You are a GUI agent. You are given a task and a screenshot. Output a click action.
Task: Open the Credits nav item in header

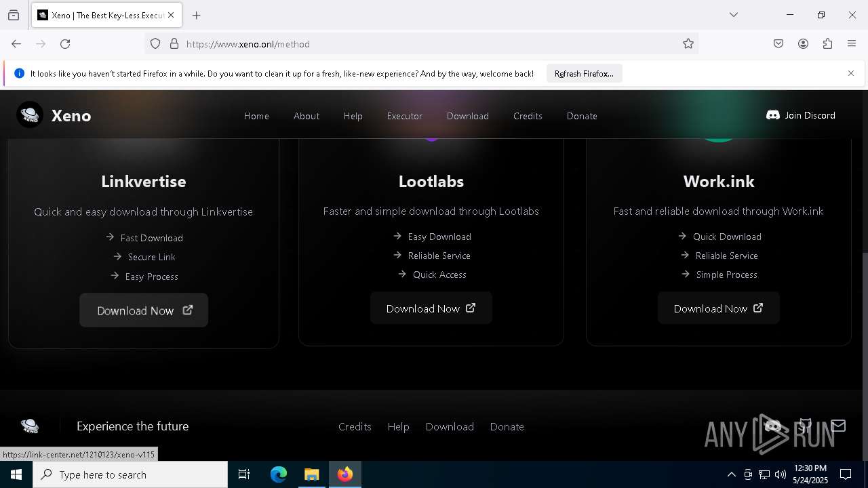(528, 116)
